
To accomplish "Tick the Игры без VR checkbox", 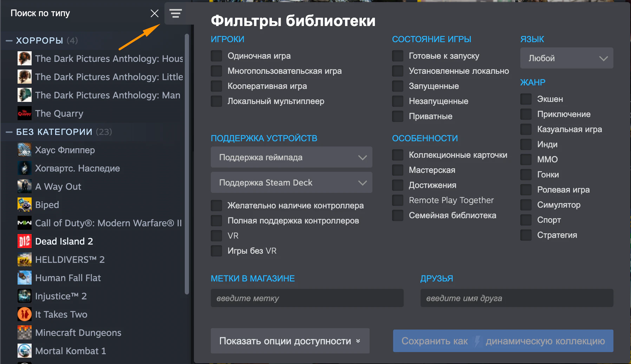I will pos(216,251).
